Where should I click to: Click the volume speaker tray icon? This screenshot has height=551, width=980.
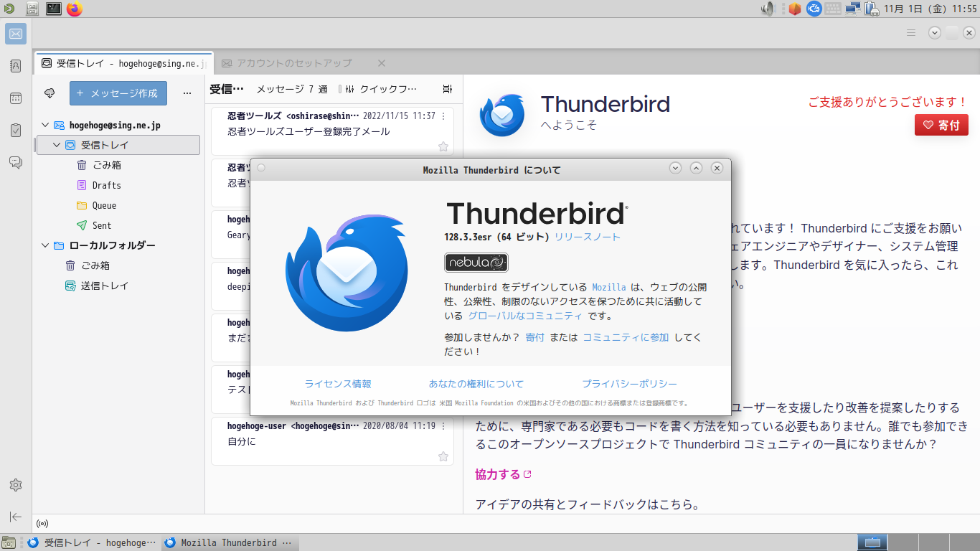(x=768, y=9)
